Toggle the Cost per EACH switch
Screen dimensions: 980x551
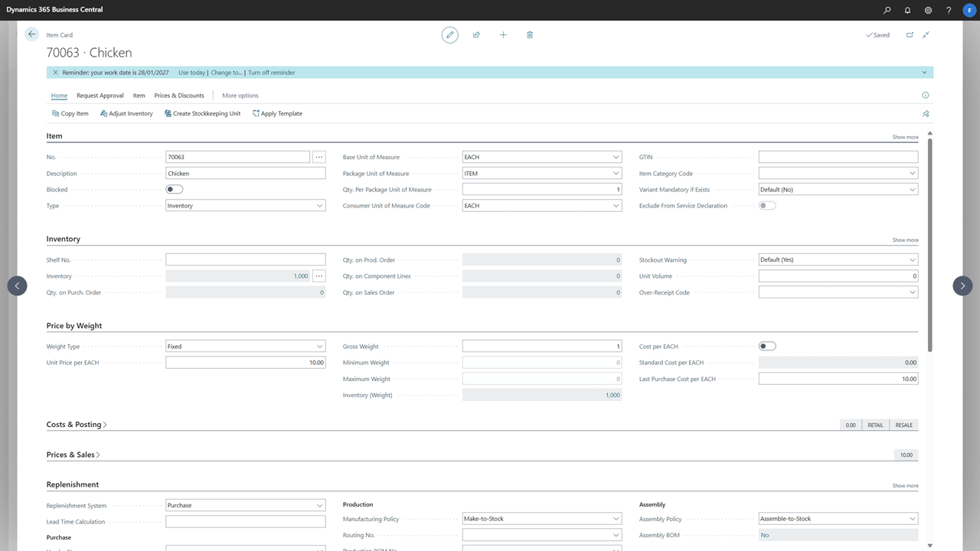pyautogui.click(x=767, y=347)
